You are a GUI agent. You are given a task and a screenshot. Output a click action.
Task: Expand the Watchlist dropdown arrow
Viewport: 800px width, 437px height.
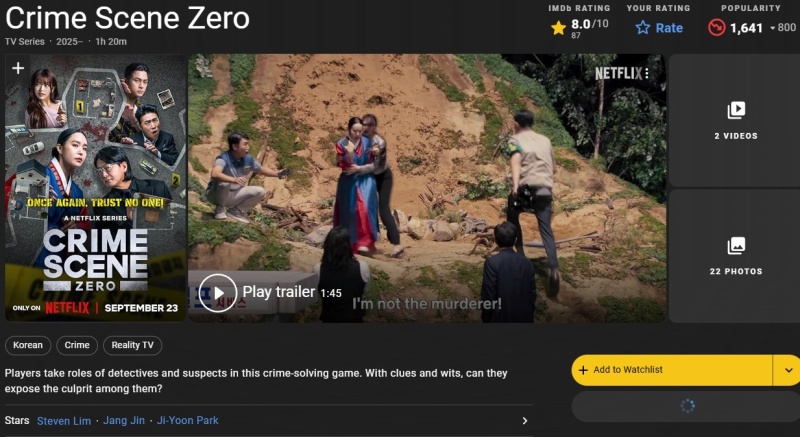pyautogui.click(x=787, y=370)
